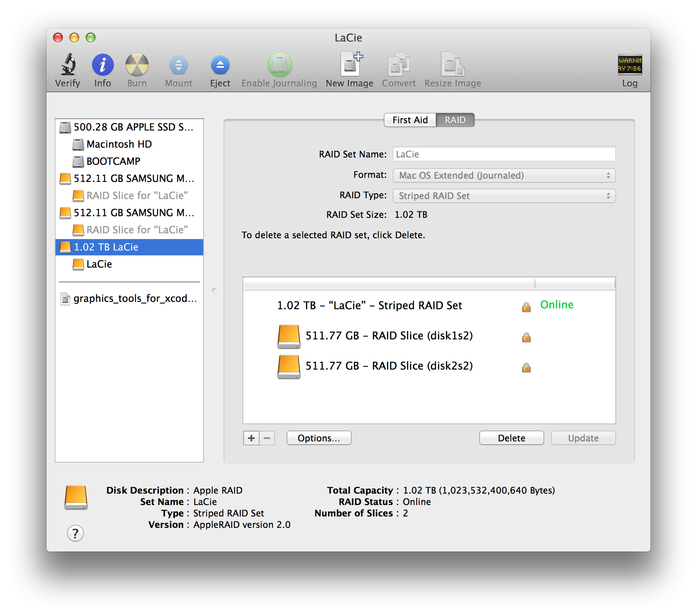This screenshot has height=616, width=697.
Task: Click the disk1s2 RAID slice drive icon
Action: tap(289, 337)
